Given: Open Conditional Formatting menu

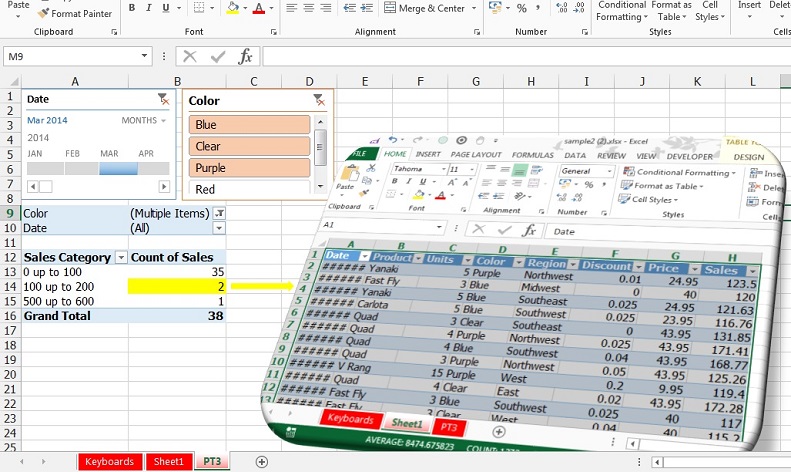Looking at the screenshot, I should tap(621, 10).
